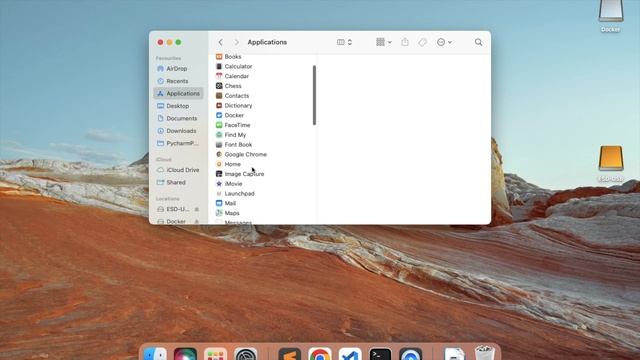Select the Google Chrome icon in list
Viewport: 640px width, 360px height.
[219, 154]
